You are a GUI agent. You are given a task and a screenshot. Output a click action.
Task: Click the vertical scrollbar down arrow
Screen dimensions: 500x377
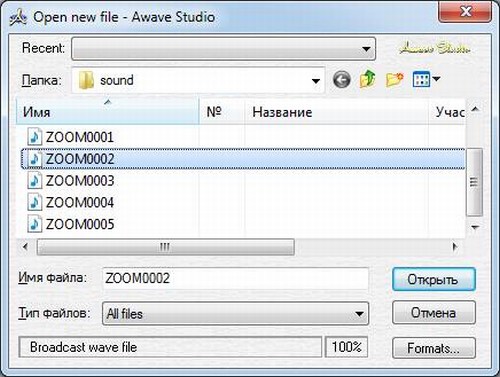pyautogui.click(x=475, y=227)
